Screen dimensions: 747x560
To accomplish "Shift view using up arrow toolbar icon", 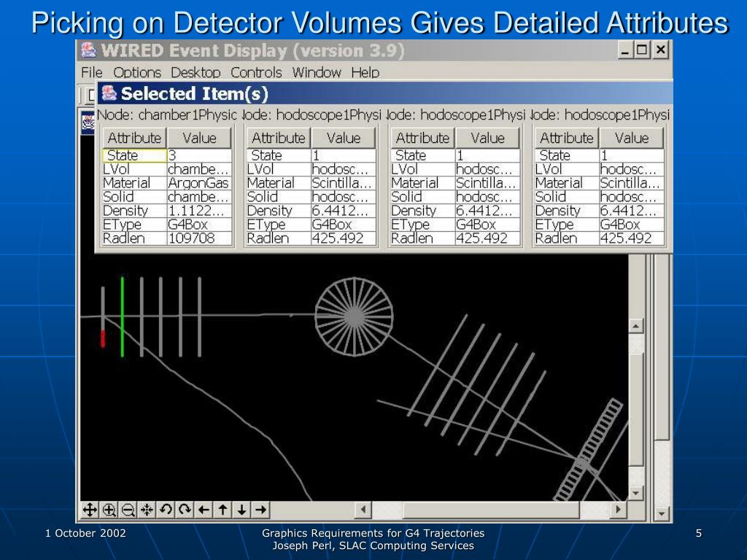I will (x=223, y=510).
